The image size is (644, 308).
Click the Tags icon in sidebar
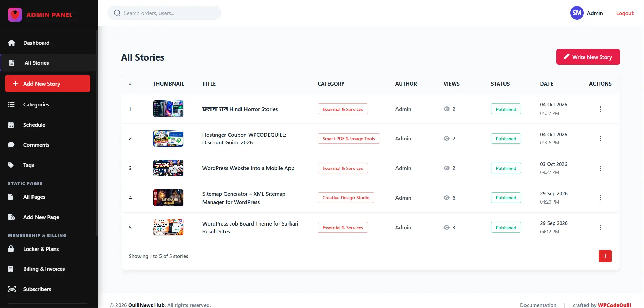click(x=11, y=165)
